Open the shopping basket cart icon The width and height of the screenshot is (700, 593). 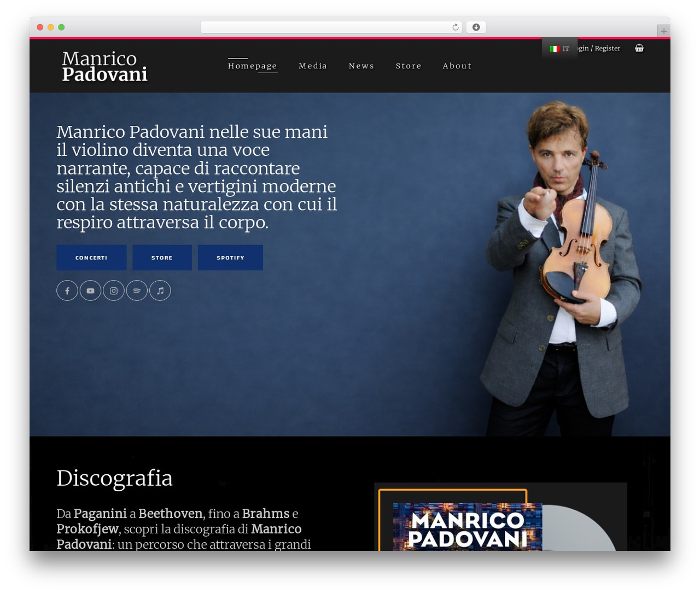pos(639,48)
